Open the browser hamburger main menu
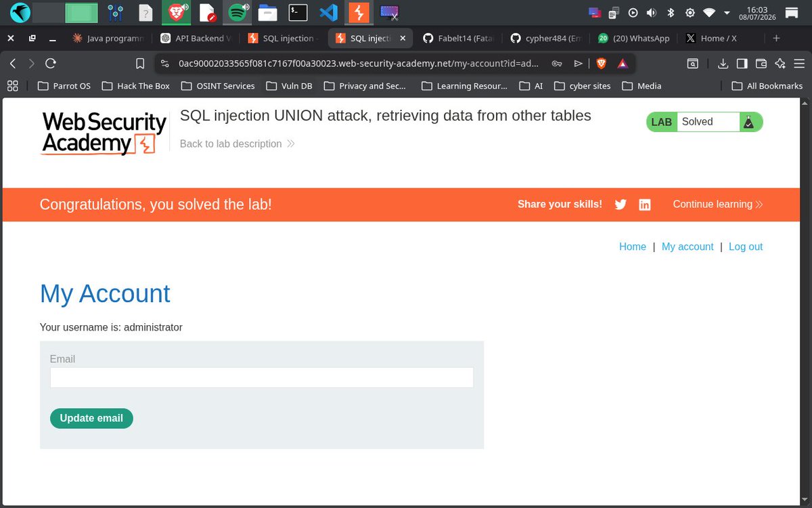 [x=799, y=64]
